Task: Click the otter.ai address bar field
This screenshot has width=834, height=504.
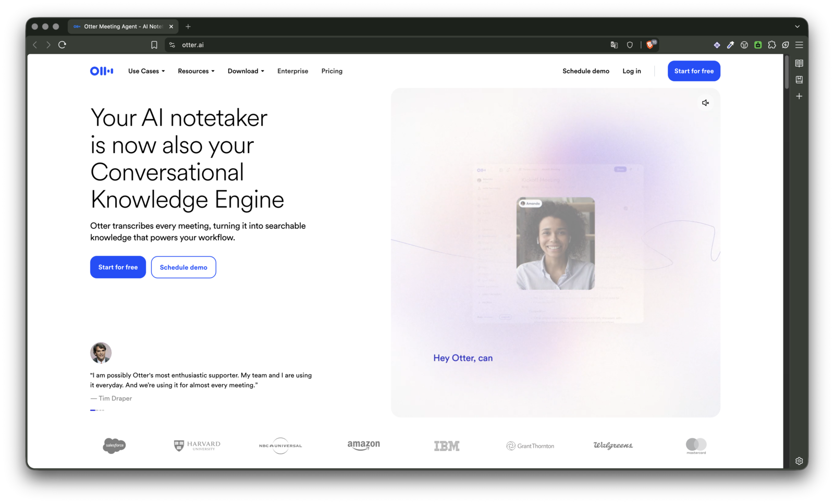Action: 386,45
